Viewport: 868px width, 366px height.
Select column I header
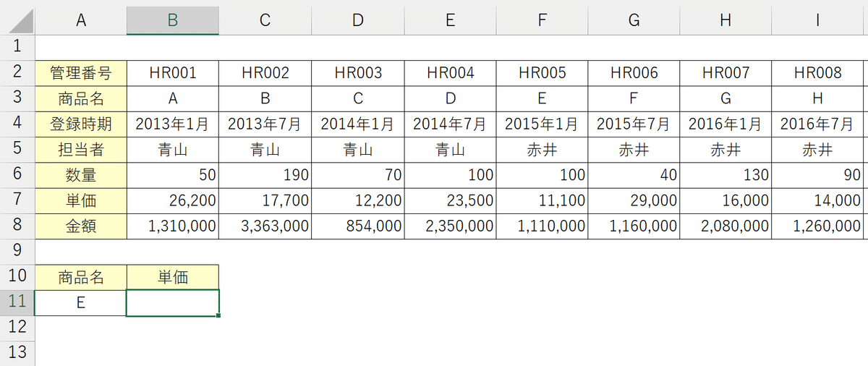(817, 21)
